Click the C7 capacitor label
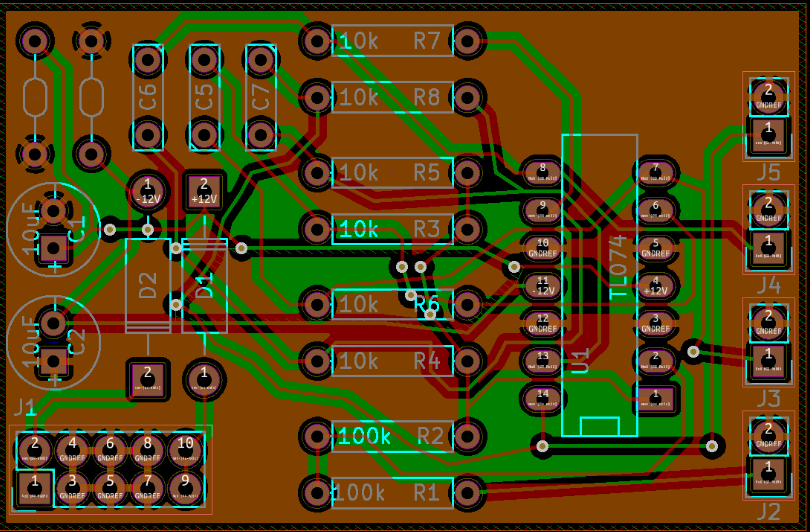Image resolution: width=810 pixels, height=532 pixels. [x=261, y=97]
